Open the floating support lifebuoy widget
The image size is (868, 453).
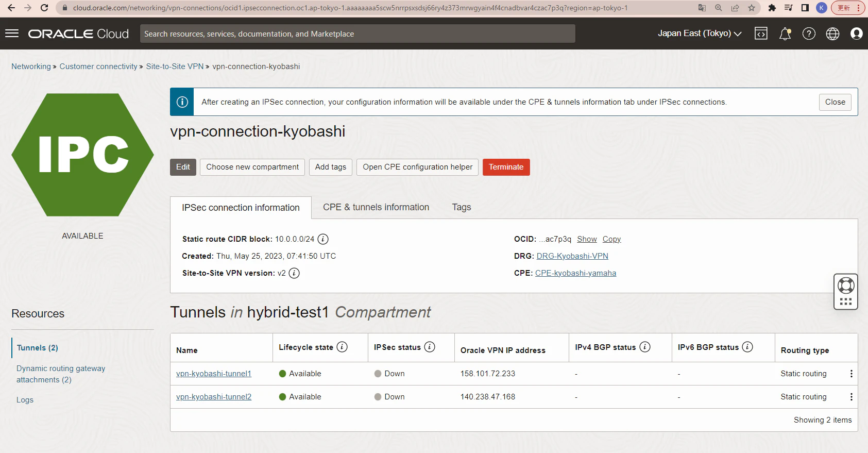846,292
